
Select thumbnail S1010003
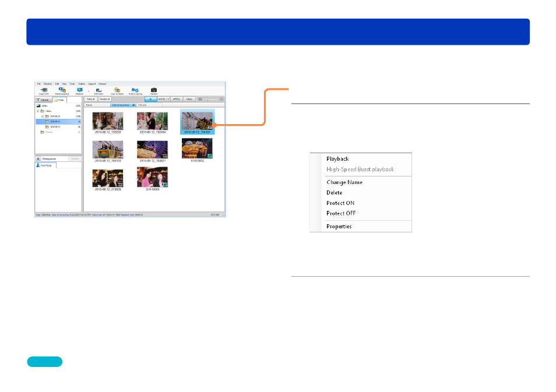coord(153,179)
